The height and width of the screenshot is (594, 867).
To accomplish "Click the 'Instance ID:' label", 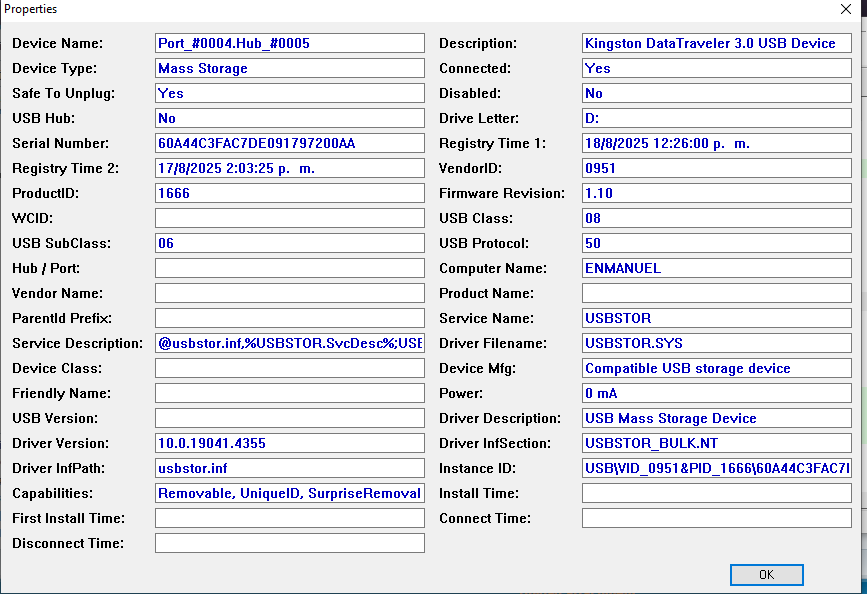I will pyautogui.click(x=477, y=468).
